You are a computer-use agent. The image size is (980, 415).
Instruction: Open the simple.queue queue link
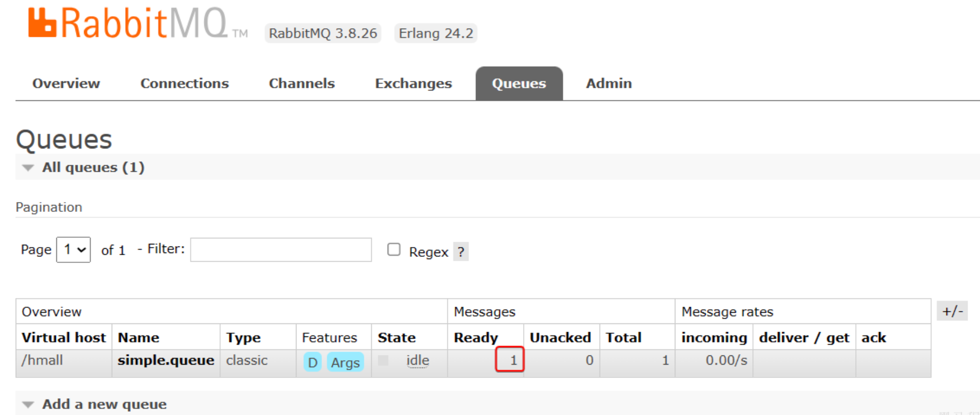click(166, 360)
